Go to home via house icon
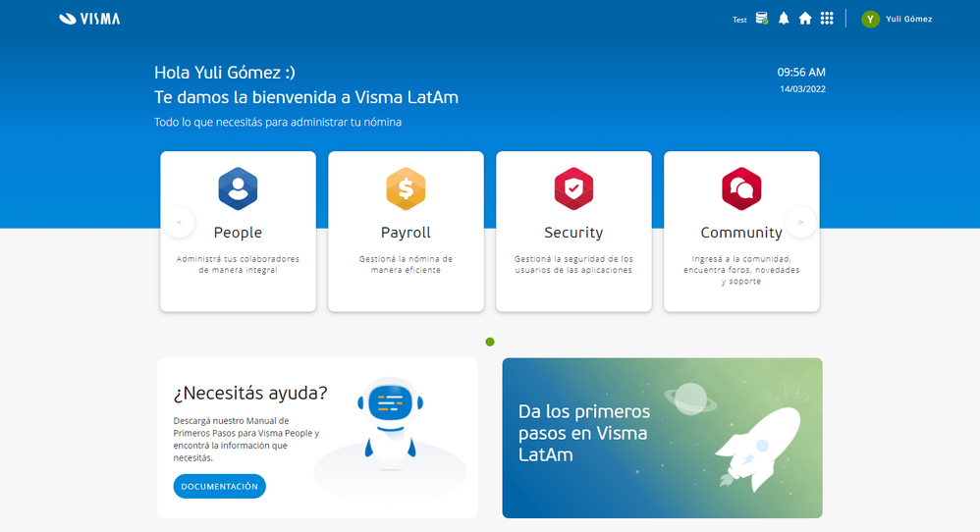The height and width of the screenshot is (532, 980). point(805,18)
